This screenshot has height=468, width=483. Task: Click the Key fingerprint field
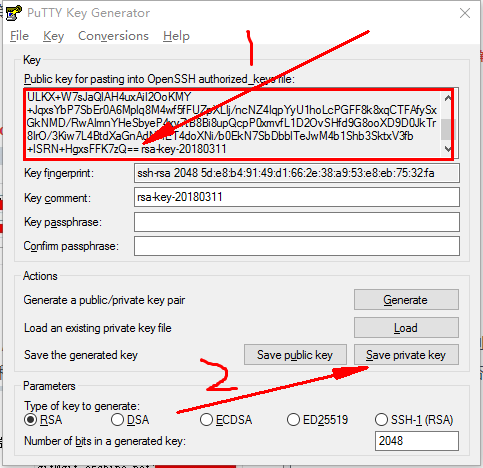tap(297, 173)
